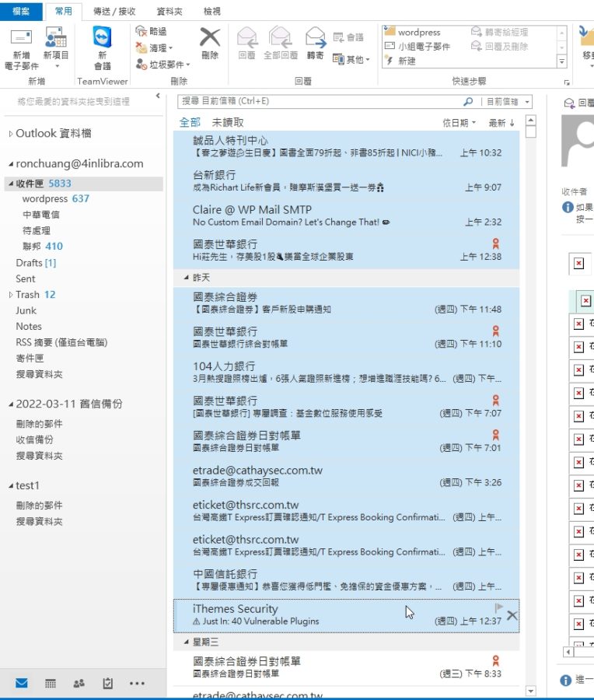Create a new email message
The width and height of the screenshot is (594, 700).
tap(22, 49)
